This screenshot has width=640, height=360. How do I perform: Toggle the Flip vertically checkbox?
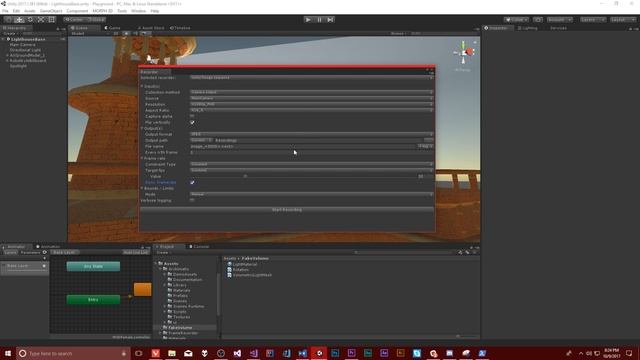pyautogui.click(x=192, y=122)
